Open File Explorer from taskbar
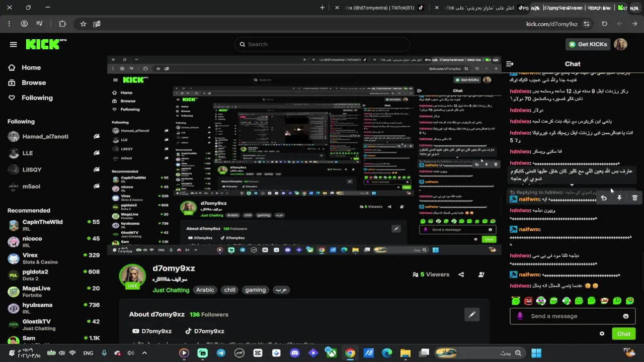This screenshot has height=362, width=644. (406, 353)
